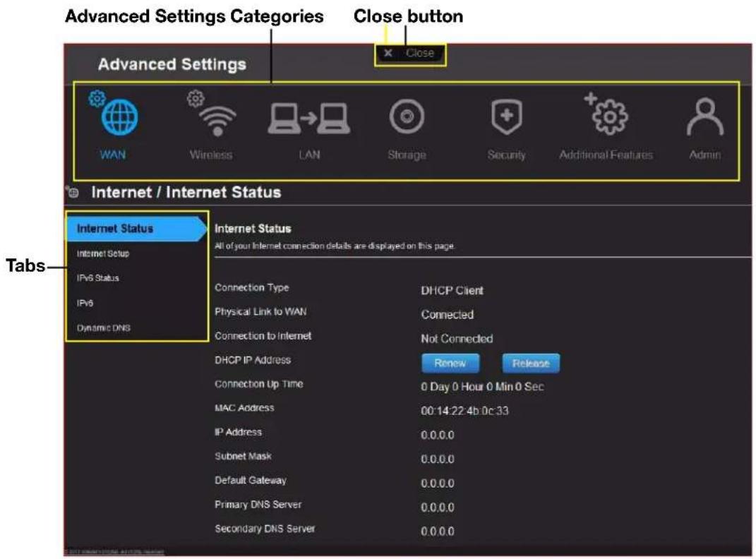Click the Default Gateway value 0.0.0.0

tap(438, 483)
